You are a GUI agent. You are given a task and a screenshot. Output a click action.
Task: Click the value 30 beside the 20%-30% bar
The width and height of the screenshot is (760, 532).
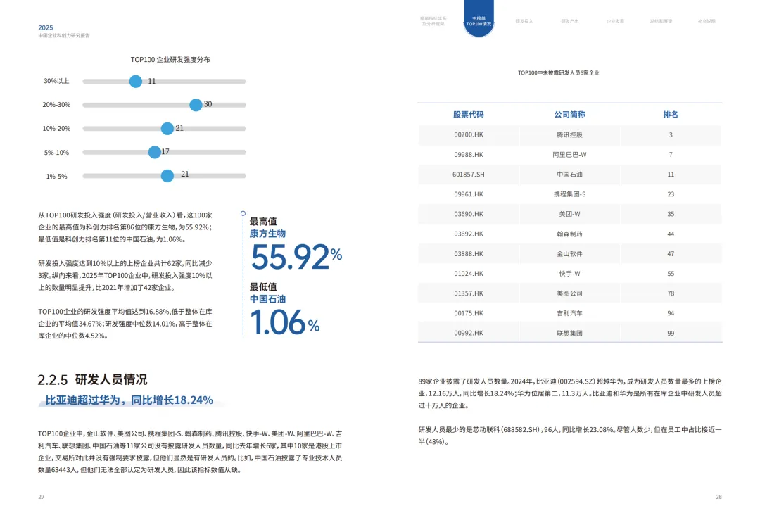(x=208, y=104)
